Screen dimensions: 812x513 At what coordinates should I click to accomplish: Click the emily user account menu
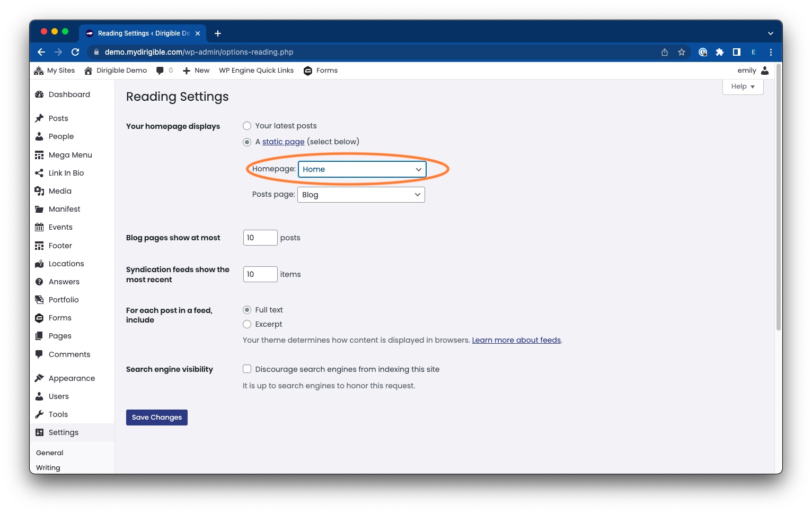tap(753, 71)
